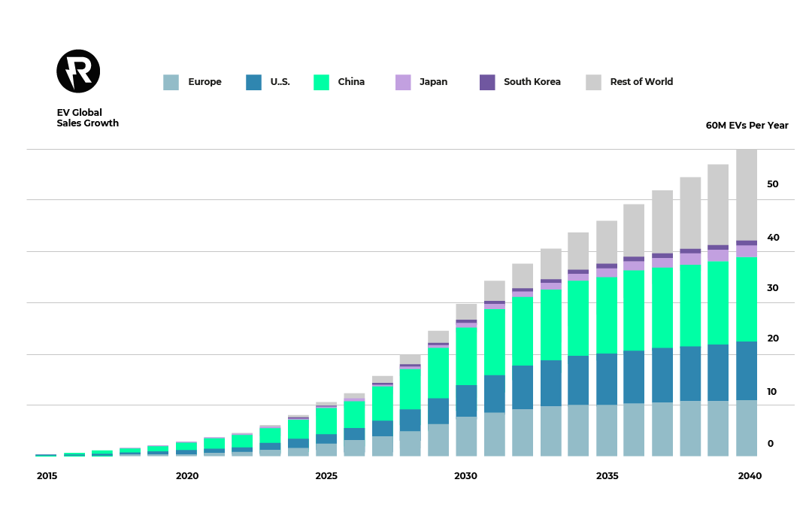Click the '60M EVs Per Year' label
The width and height of the screenshot is (812, 516).
click(747, 126)
